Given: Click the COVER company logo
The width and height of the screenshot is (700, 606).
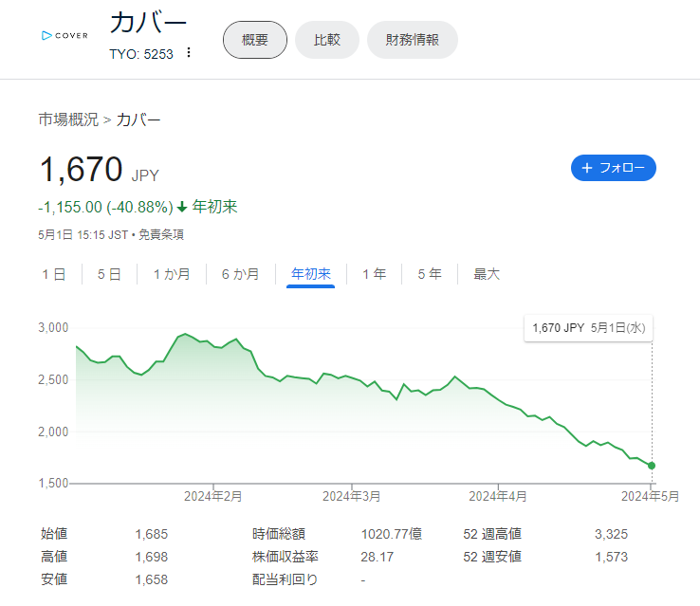Looking at the screenshot, I should [x=64, y=35].
